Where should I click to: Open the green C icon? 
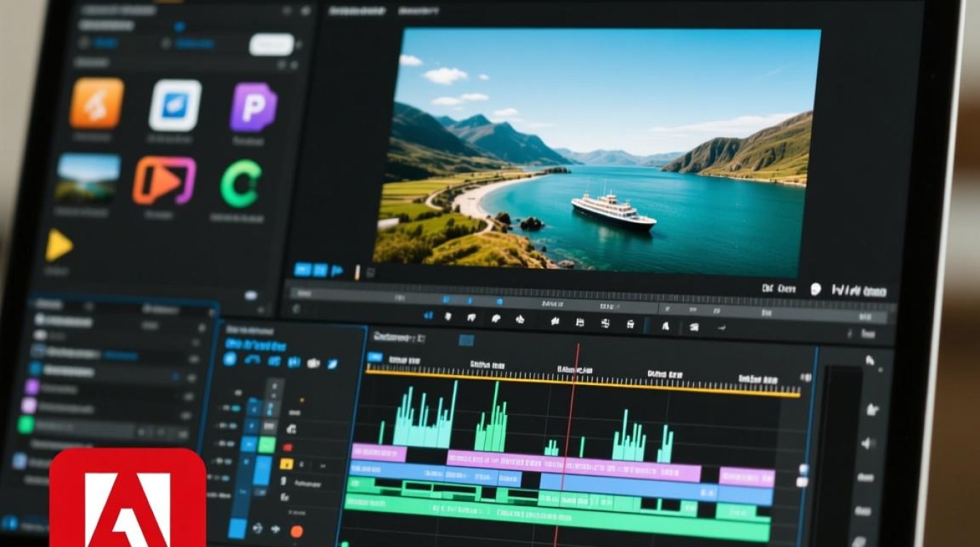(241, 184)
